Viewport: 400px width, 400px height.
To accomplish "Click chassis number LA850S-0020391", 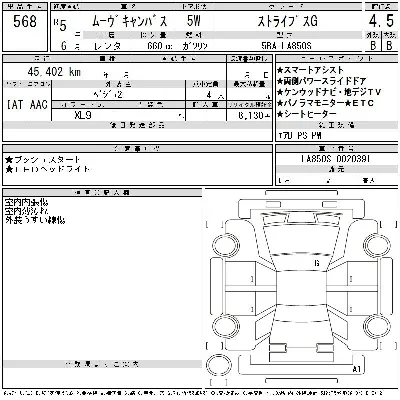I will pyautogui.click(x=335, y=159).
